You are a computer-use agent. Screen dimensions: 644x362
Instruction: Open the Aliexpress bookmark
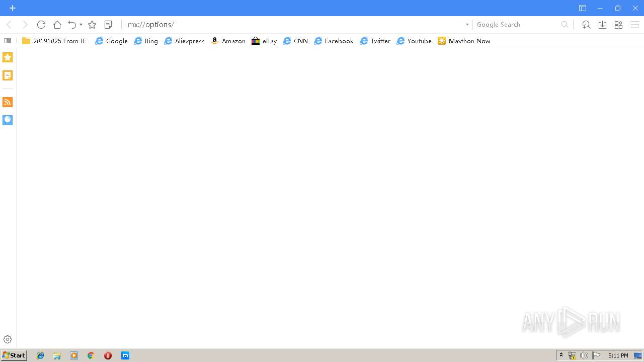(x=184, y=41)
